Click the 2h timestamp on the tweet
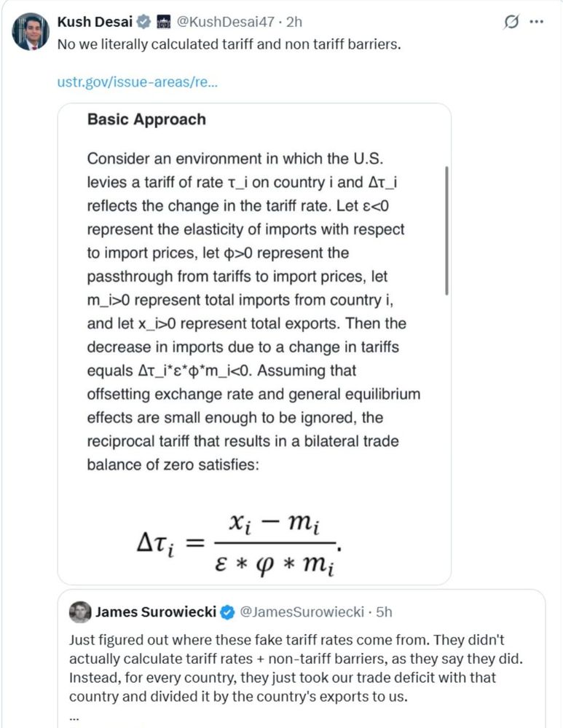 click(x=294, y=22)
